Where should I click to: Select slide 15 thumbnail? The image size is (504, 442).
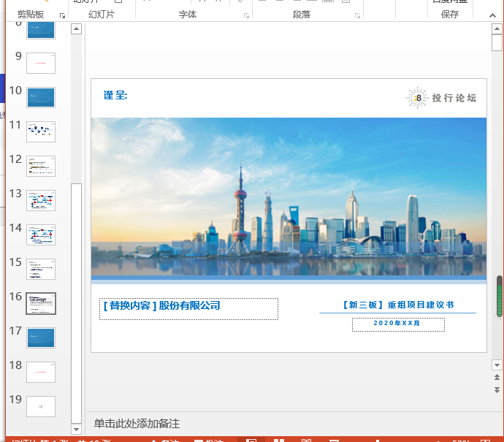[41, 269]
